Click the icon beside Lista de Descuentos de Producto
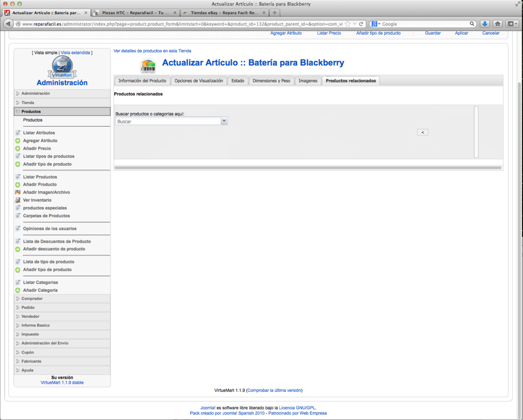 18,241
